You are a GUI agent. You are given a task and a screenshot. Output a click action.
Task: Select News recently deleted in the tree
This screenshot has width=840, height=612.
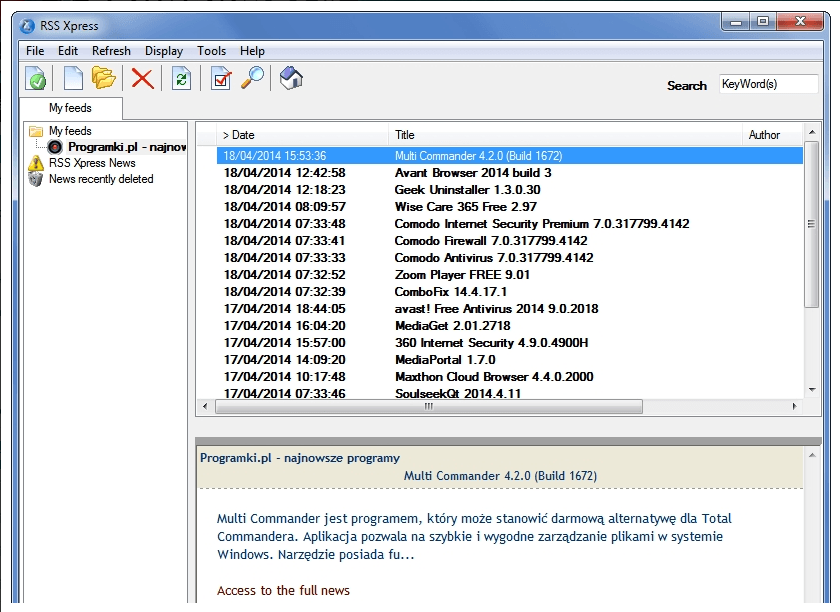tap(101, 179)
